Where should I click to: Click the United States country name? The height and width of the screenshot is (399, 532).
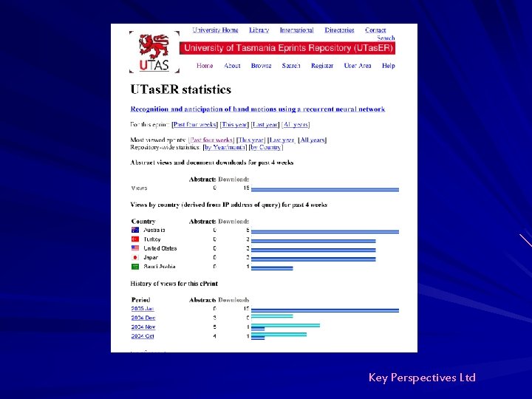(160, 248)
